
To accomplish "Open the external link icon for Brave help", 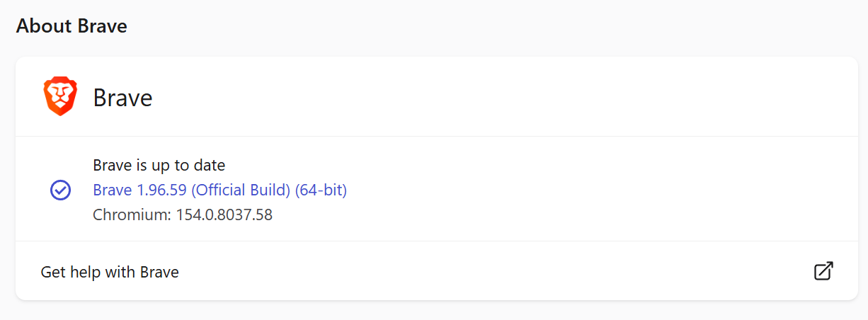I will click(x=823, y=271).
